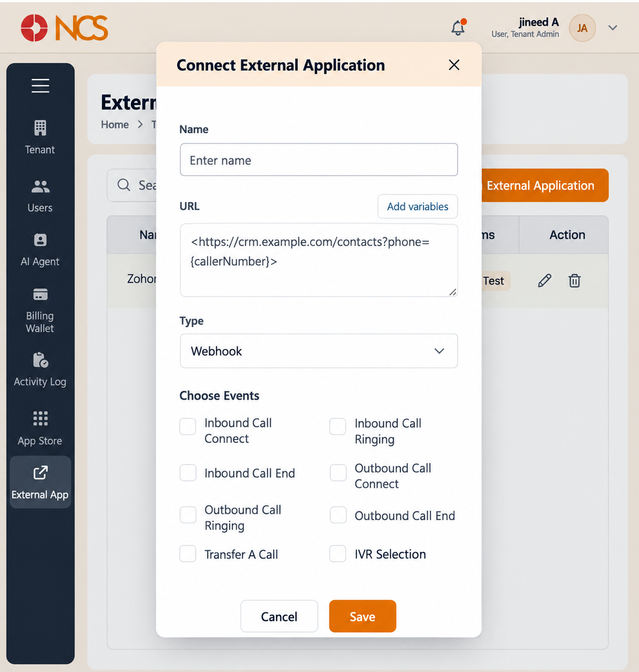Image resolution: width=639 pixels, height=672 pixels.
Task: Check Inbound Call End event
Action: [188, 473]
